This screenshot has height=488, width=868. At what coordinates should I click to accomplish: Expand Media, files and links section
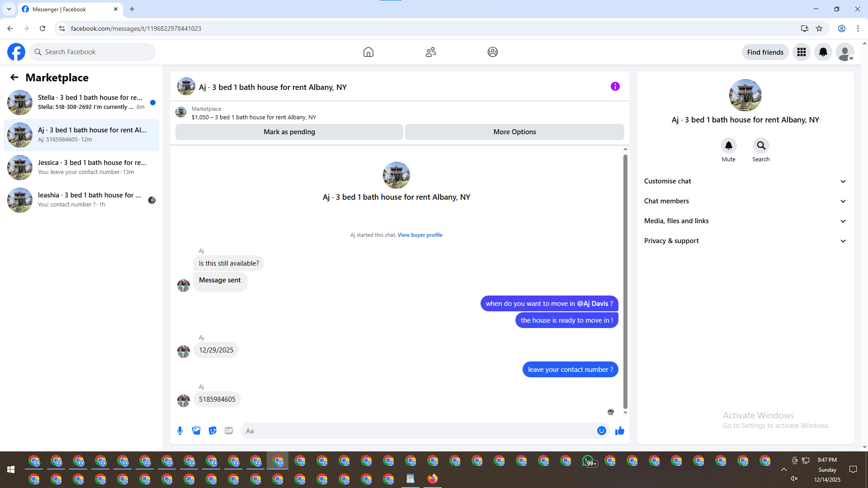tap(745, 221)
